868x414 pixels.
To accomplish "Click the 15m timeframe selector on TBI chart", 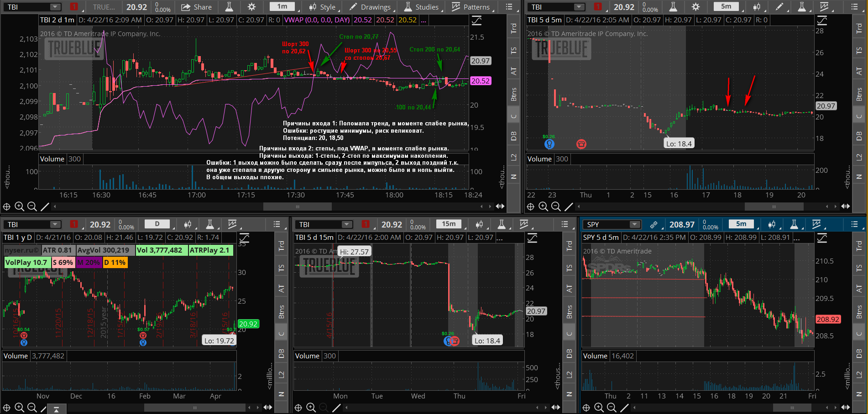I will pos(449,224).
